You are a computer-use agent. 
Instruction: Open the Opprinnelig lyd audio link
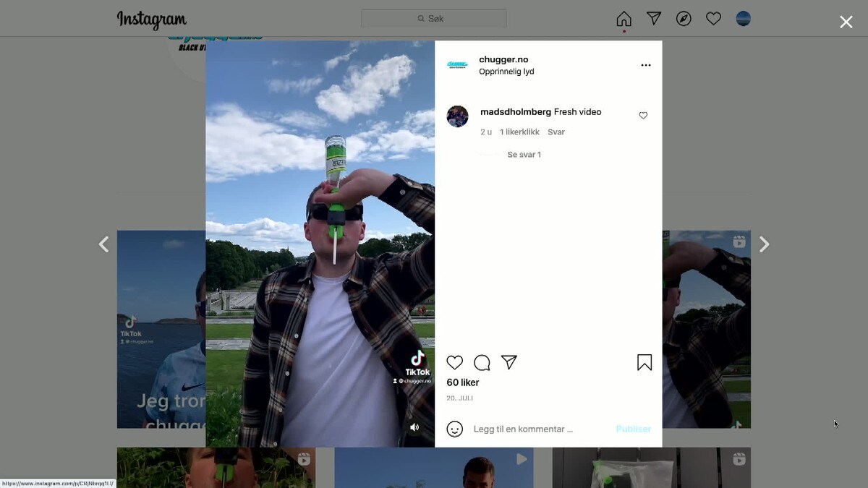tap(506, 72)
